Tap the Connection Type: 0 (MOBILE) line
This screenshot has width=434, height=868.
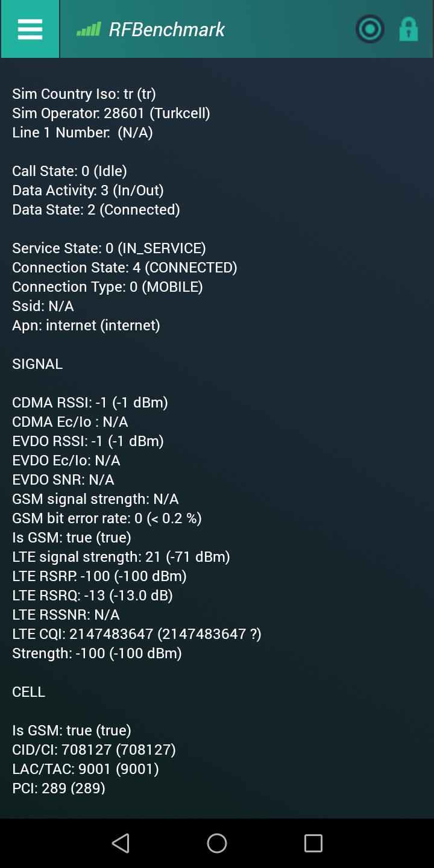click(108, 287)
